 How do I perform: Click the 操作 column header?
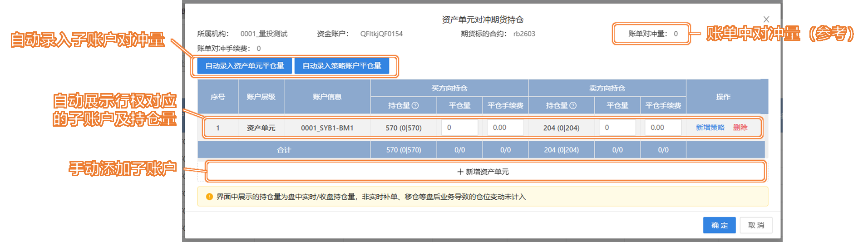tap(723, 97)
